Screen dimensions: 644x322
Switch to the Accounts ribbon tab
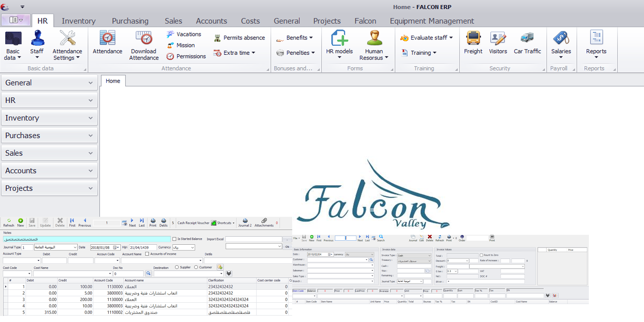tap(211, 21)
